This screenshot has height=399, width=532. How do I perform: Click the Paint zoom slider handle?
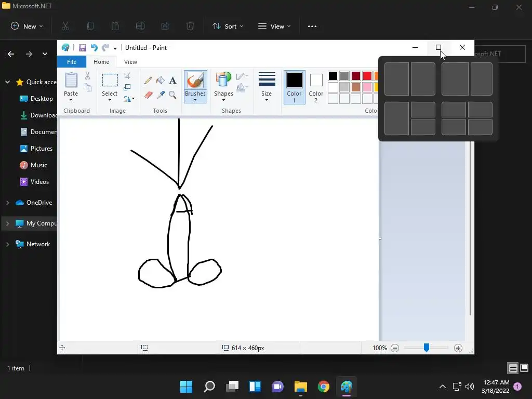(427, 348)
